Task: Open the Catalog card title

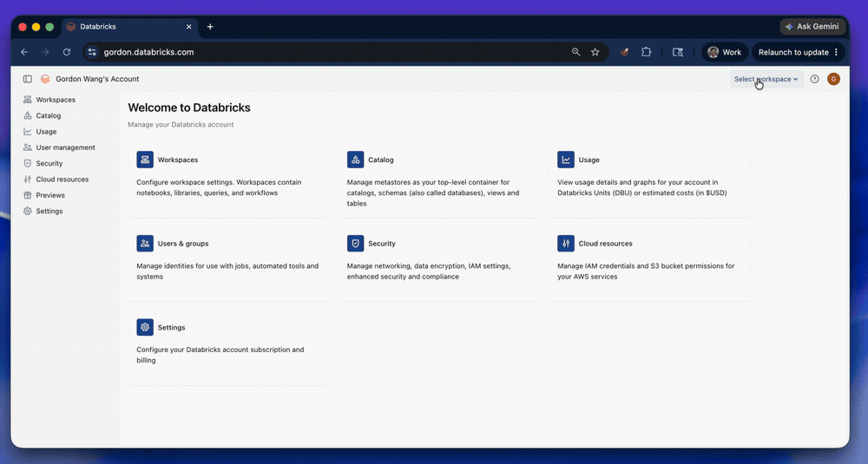Action: [381, 160]
